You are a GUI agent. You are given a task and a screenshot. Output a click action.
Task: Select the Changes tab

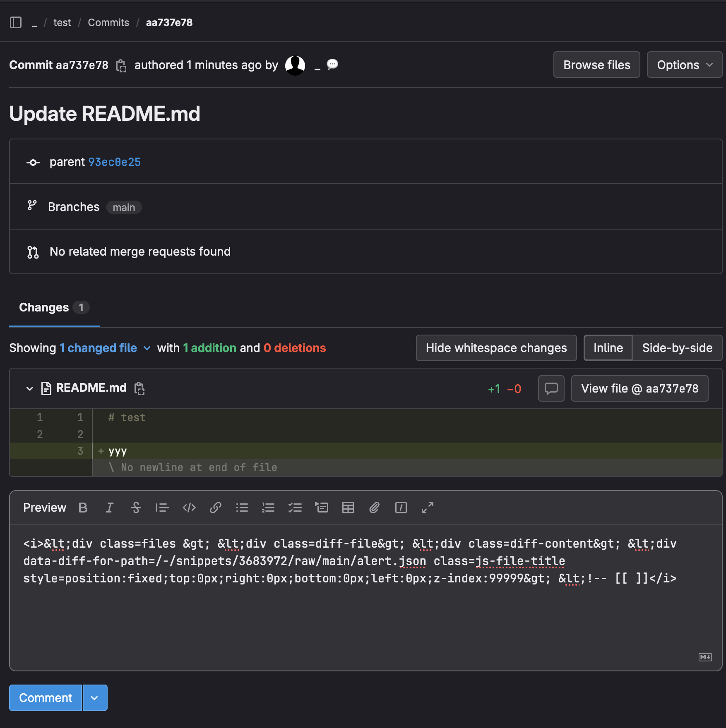[x=44, y=307]
